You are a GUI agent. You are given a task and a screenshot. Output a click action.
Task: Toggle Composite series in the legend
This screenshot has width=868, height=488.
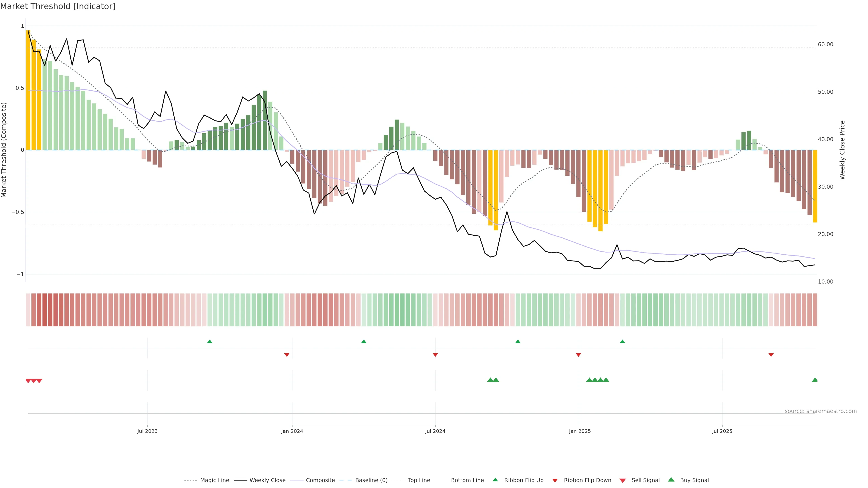coord(320,480)
